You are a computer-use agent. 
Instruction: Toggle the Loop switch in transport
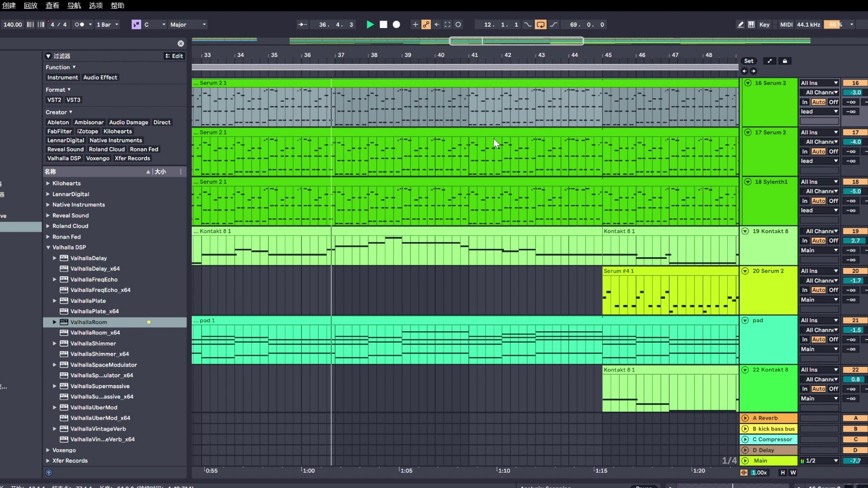pos(540,24)
